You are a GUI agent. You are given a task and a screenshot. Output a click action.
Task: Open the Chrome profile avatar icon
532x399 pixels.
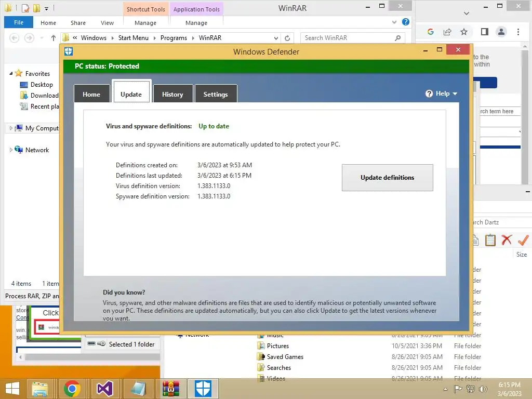tap(501, 32)
